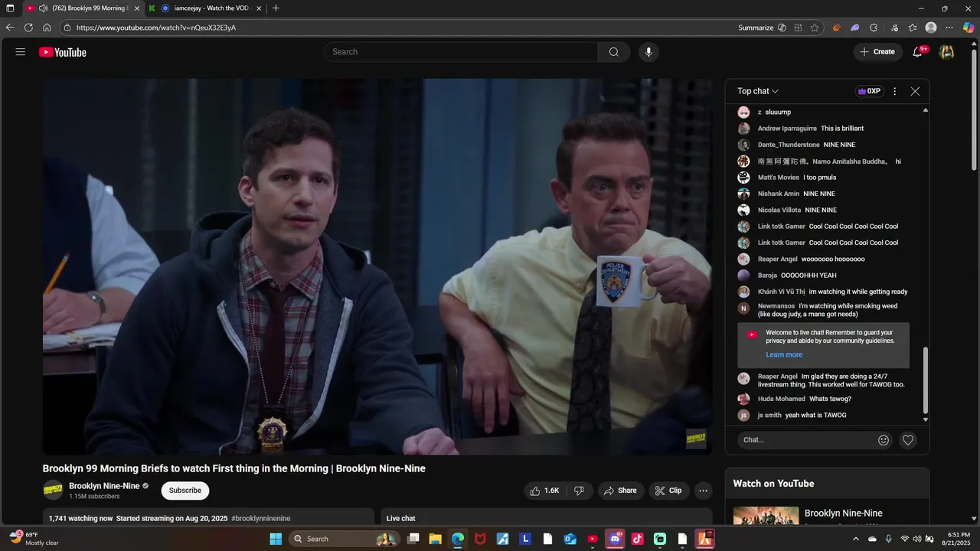Share the Brooklyn Nine-Nine stream
Viewport: 980px width, 551px height.
pos(619,491)
